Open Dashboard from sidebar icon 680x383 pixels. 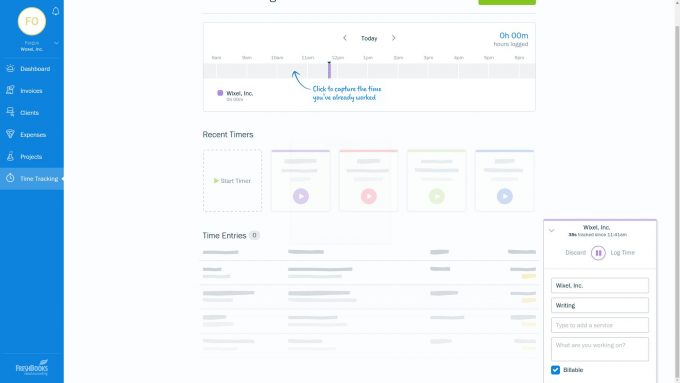(x=10, y=69)
